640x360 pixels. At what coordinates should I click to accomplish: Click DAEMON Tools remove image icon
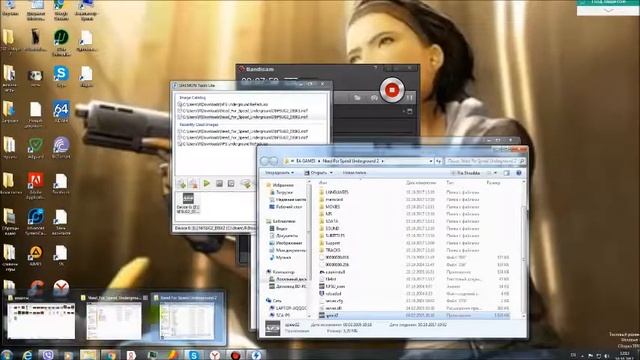[193, 184]
